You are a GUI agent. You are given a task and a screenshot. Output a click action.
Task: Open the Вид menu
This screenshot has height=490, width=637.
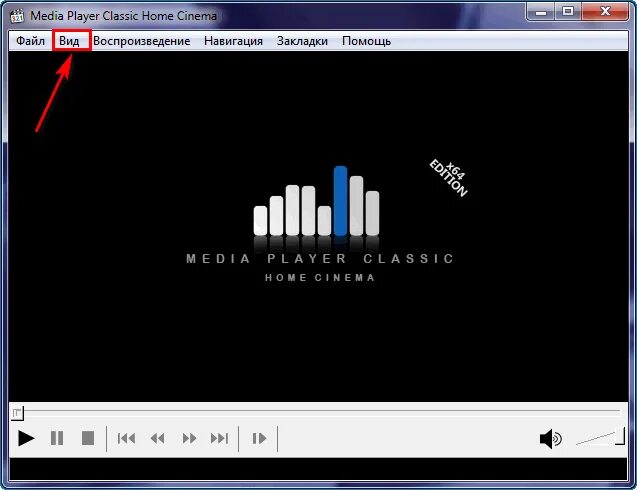click(x=69, y=41)
